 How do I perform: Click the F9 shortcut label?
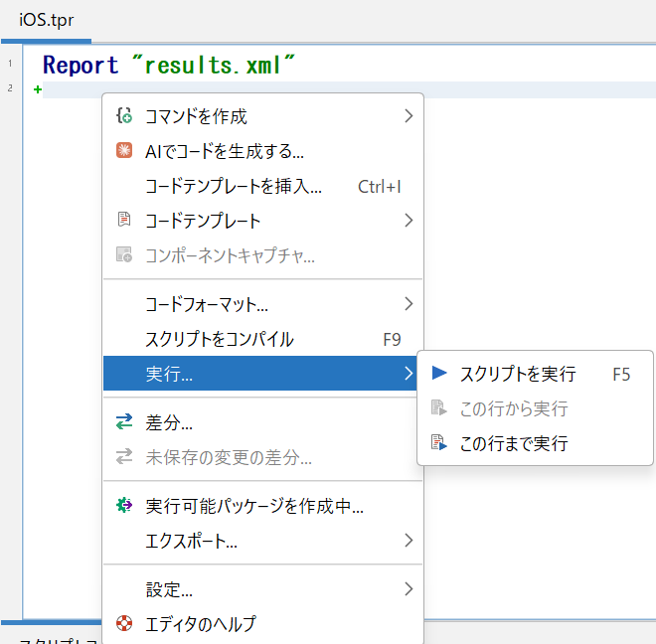click(x=392, y=339)
